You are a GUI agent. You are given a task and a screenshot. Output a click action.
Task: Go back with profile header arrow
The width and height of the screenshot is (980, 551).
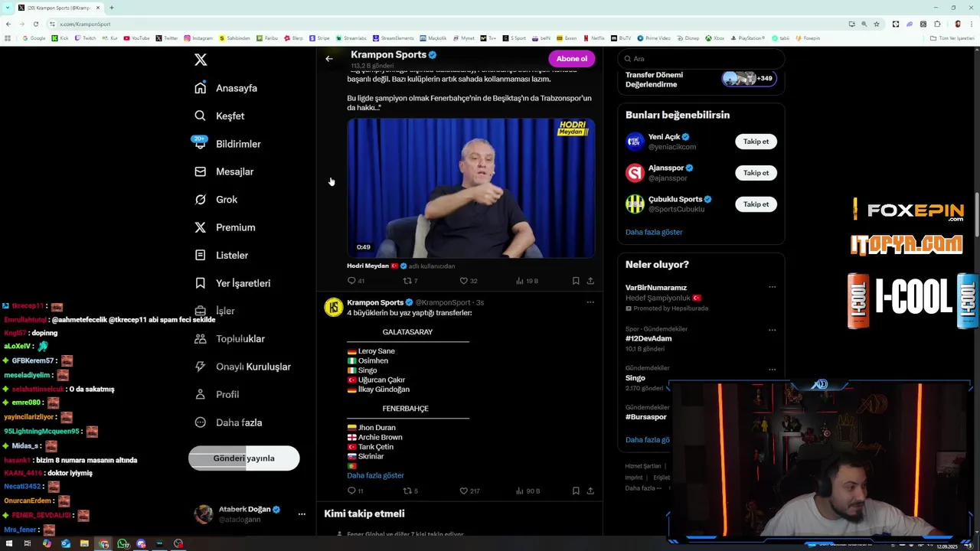(329, 59)
